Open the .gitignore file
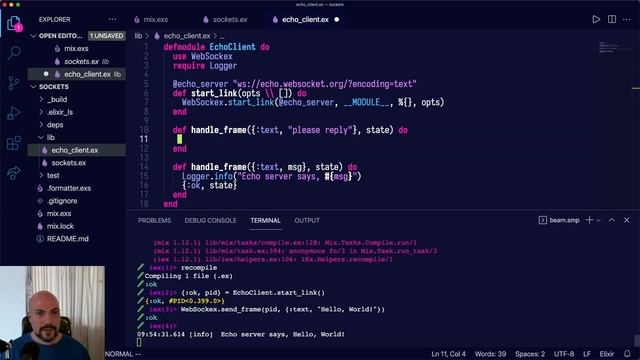The height and width of the screenshot is (360, 640). tap(77, 201)
